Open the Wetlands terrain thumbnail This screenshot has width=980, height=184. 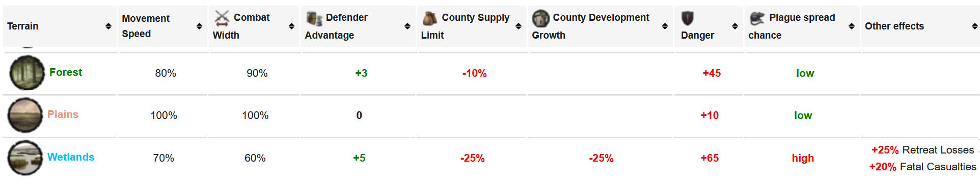pyautogui.click(x=25, y=158)
